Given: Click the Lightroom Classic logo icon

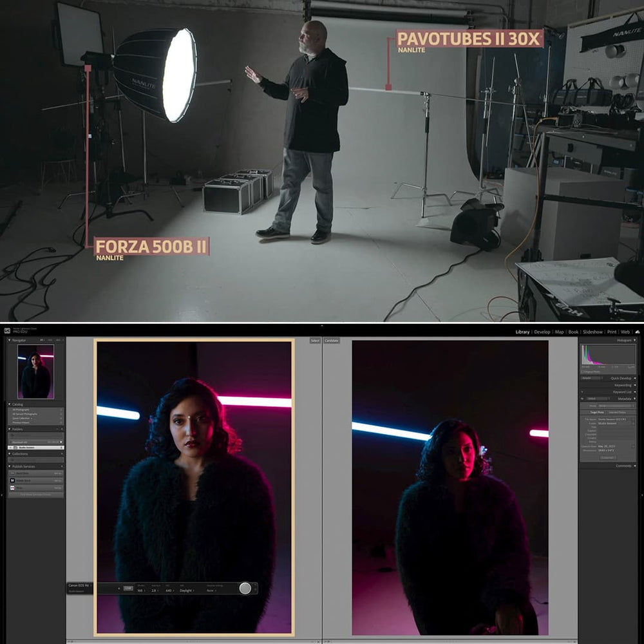Looking at the screenshot, I should (6, 329).
